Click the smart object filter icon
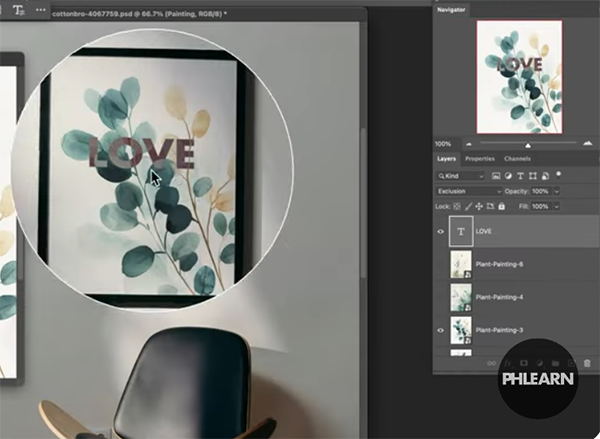Screen dimensions: 600x439 pos(546,176)
